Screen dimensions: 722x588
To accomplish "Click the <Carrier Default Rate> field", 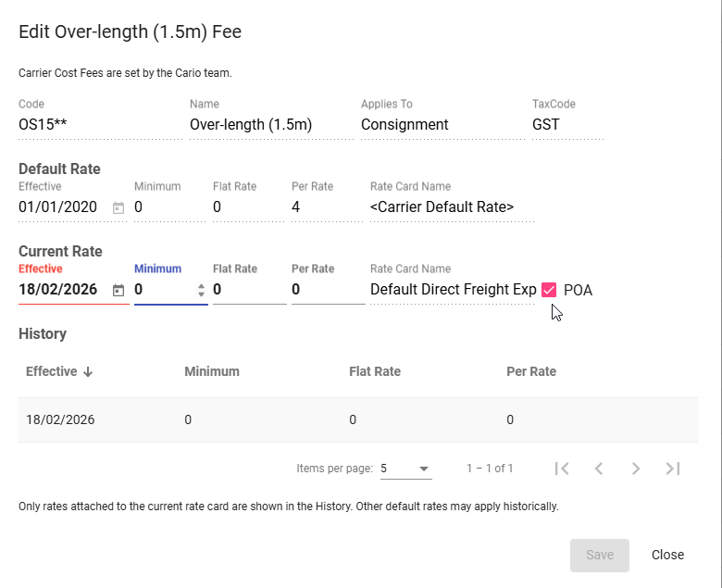I will (x=452, y=207).
